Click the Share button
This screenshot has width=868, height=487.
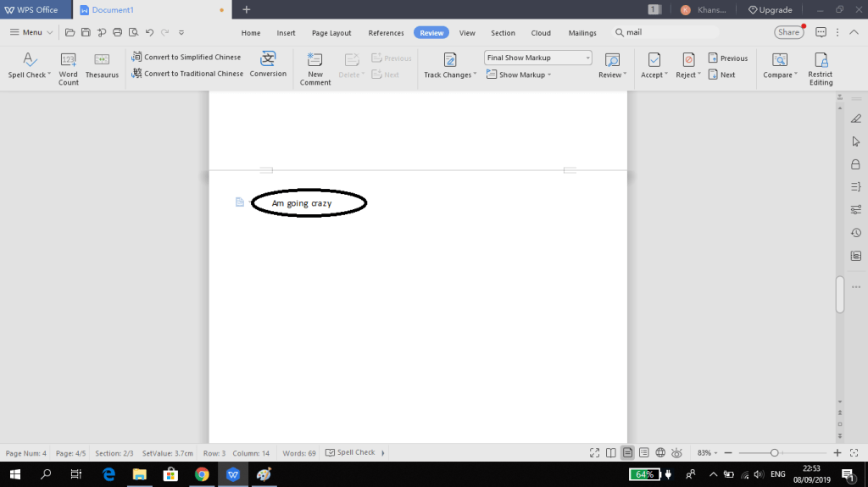pyautogui.click(x=788, y=32)
